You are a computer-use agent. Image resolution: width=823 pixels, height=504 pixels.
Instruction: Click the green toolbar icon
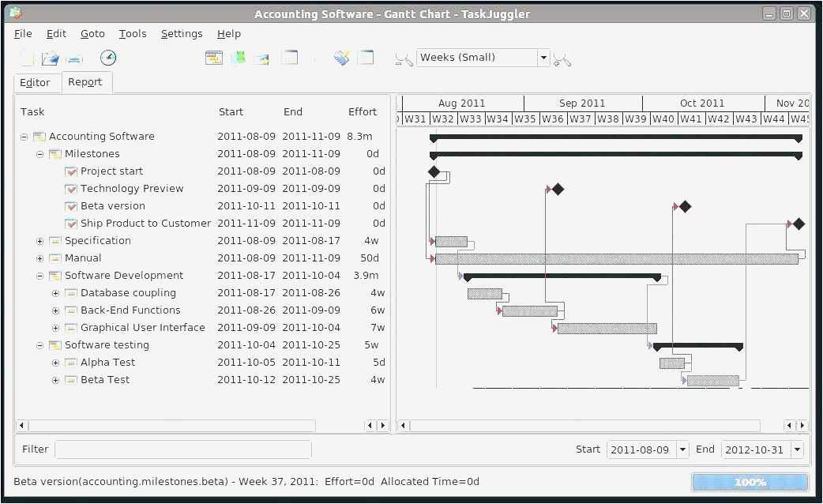[x=239, y=57]
